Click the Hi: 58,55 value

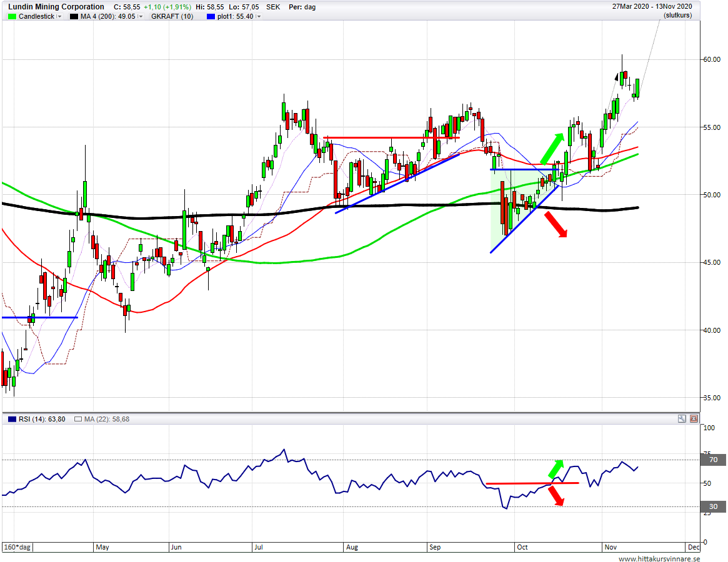pos(210,7)
